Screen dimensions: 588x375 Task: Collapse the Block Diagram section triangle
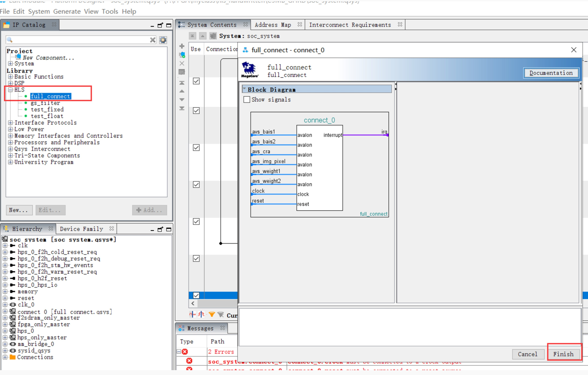click(x=244, y=89)
